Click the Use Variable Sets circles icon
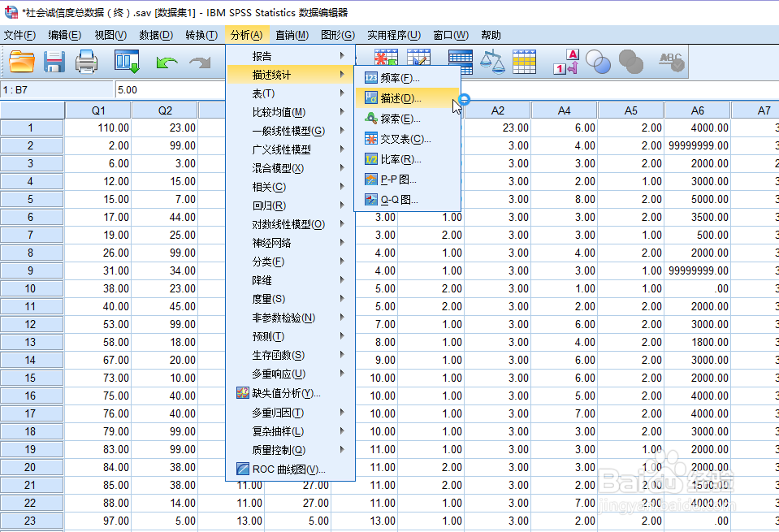 [x=599, y=62]
